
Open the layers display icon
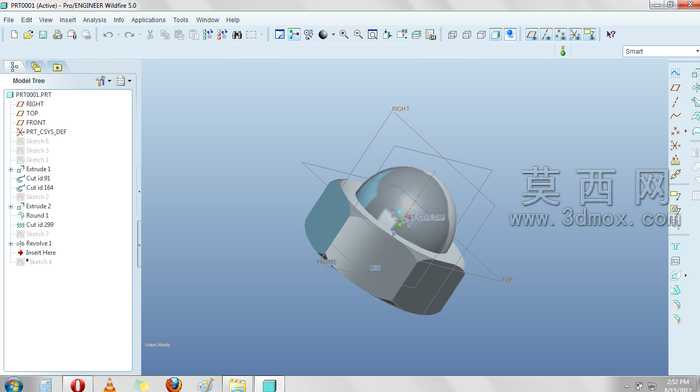(416, 34)
